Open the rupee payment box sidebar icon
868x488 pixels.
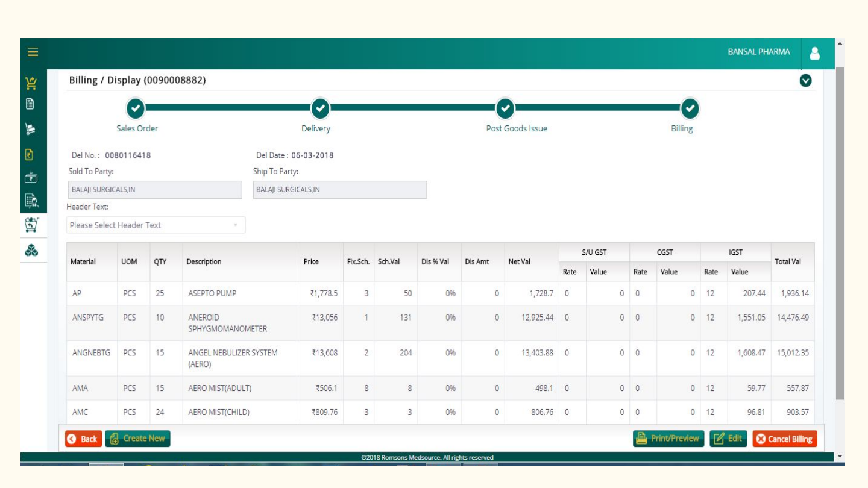point(31,178)
